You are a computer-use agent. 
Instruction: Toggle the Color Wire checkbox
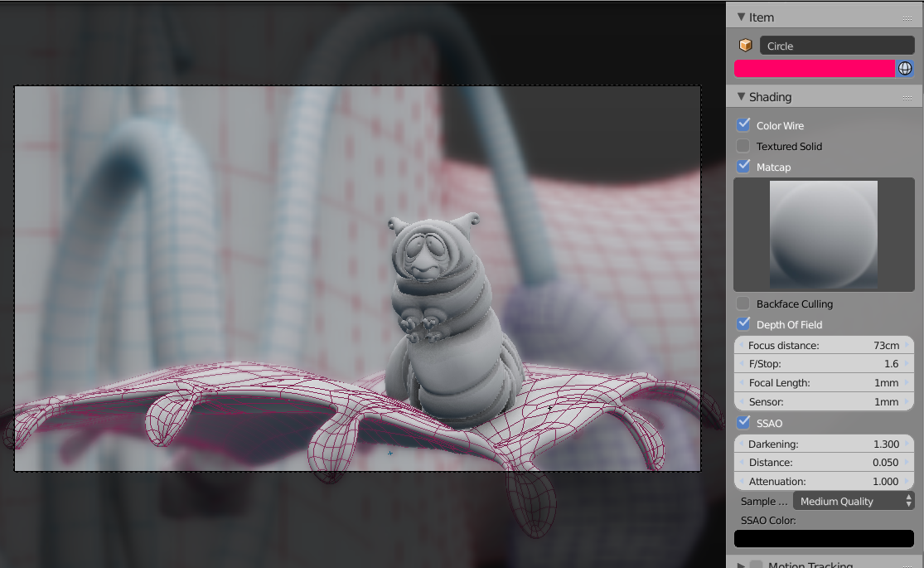tap(743, 125)
